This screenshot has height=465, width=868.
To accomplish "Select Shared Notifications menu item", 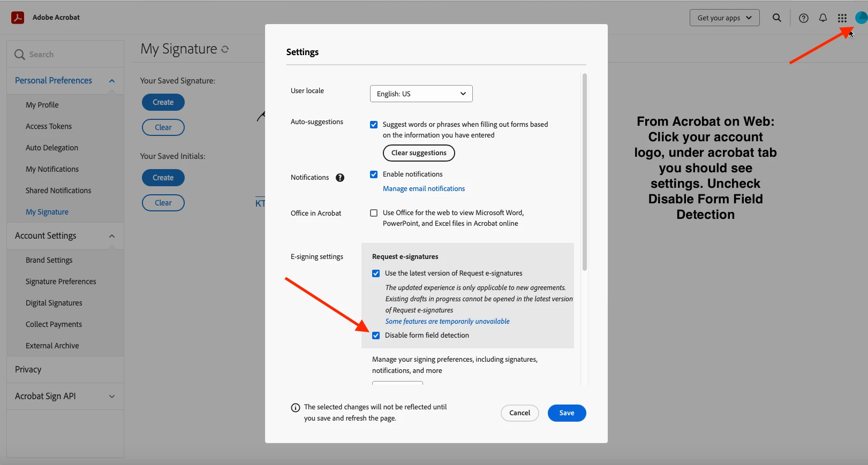I will (x=58, y=190).
